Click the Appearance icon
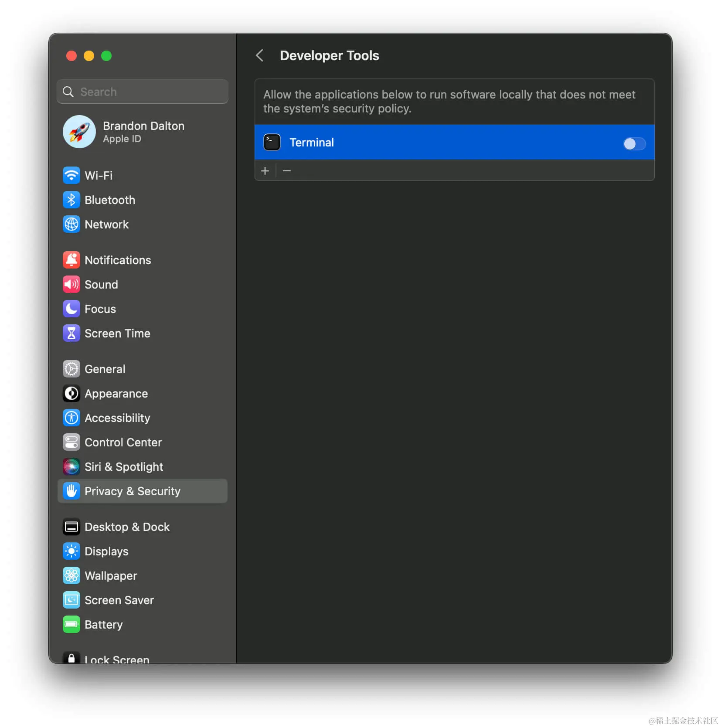 71,393
